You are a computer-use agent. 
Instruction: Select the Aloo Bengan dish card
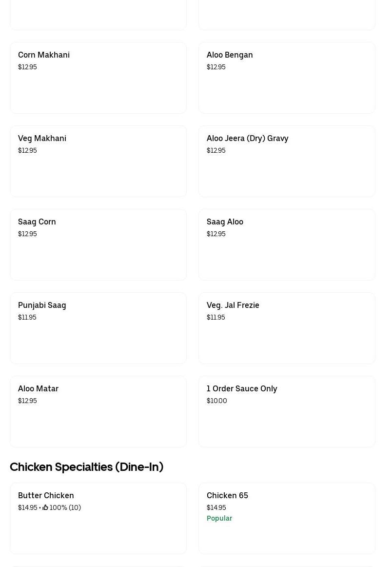[x=287, y=78]
